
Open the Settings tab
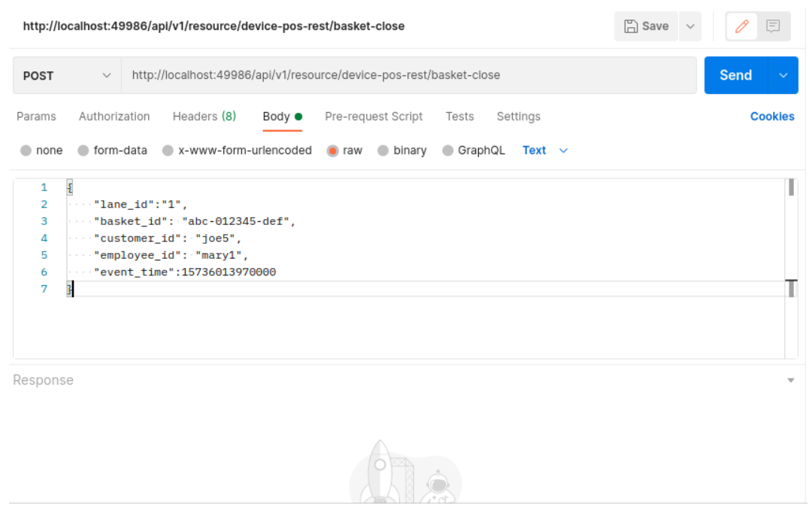point(518,117)
